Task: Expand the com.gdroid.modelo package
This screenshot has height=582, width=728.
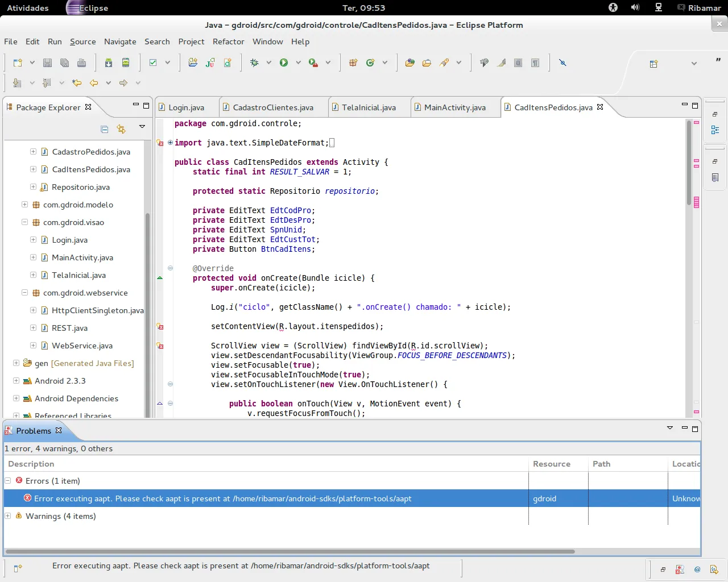Action: tap(24, 205)
